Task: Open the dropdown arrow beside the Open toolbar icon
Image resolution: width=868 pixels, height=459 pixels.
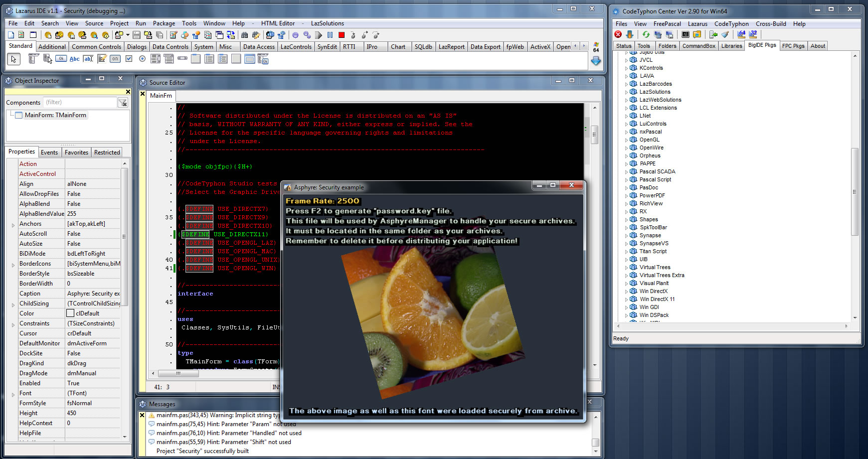Action: point(128,35)
